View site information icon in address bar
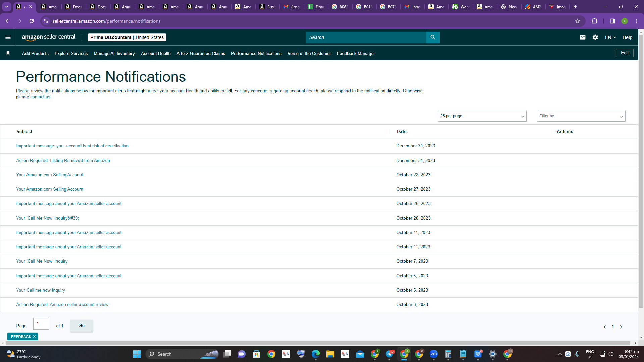 tap(46, 21)
